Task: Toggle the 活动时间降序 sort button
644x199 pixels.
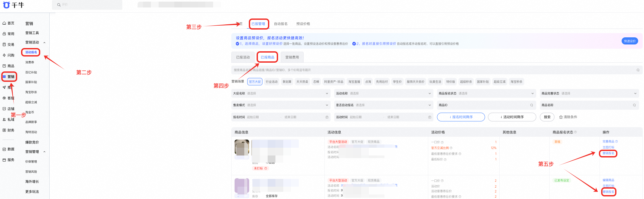Action: coord(512,117)
